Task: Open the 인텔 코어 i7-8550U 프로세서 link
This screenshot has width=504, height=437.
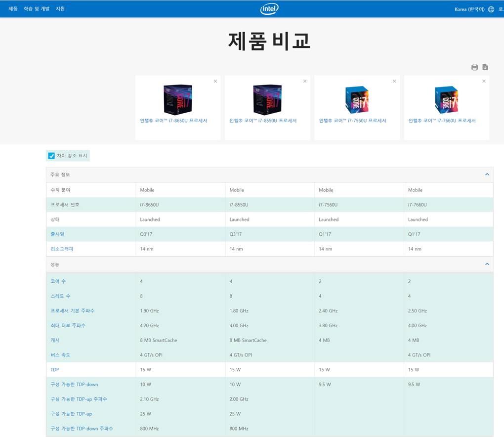Action: click(x=263, y=121)
